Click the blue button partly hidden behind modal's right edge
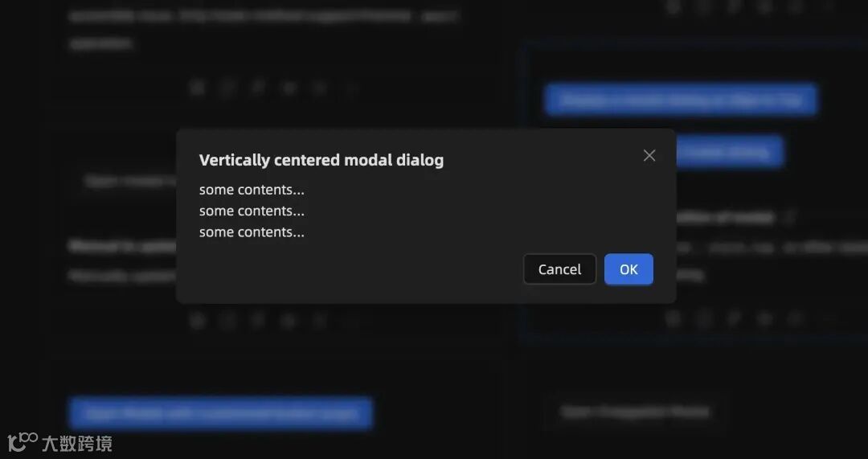The width and height of the screenshot is (868, 459). point(730,152)
